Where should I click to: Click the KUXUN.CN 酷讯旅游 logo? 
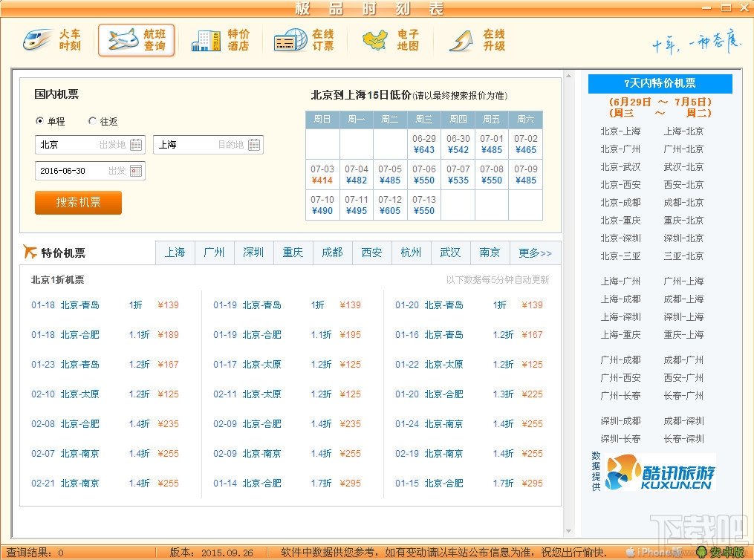tap(660, 472)
